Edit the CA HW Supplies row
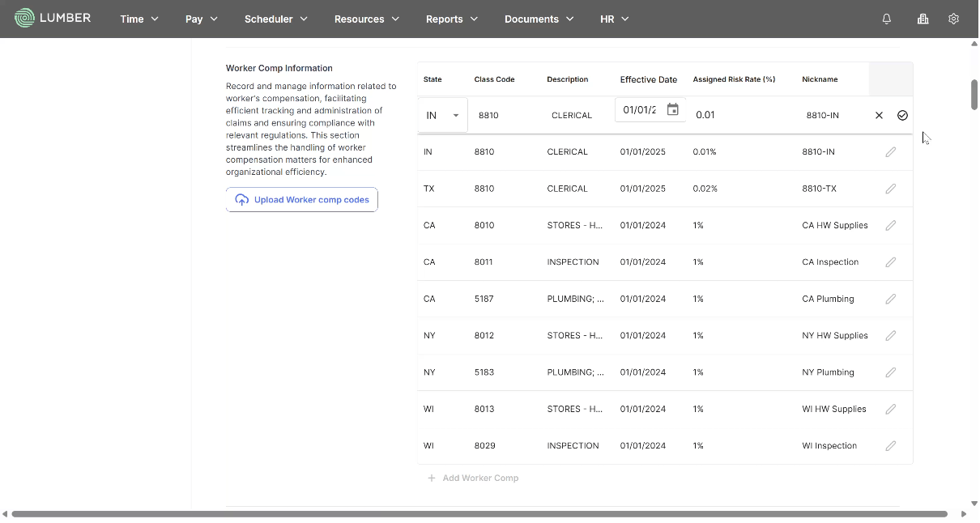The width and height of the screenshot is (980, 523). point(891,226)
